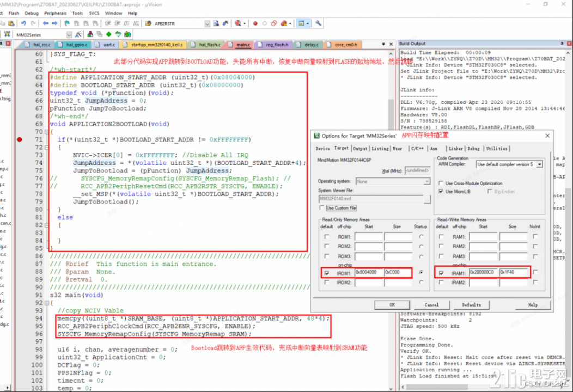The height and width of the screenshot is (392, 573).
Task: Select the IROM2 startup radio button
Action: coord(422,283)
